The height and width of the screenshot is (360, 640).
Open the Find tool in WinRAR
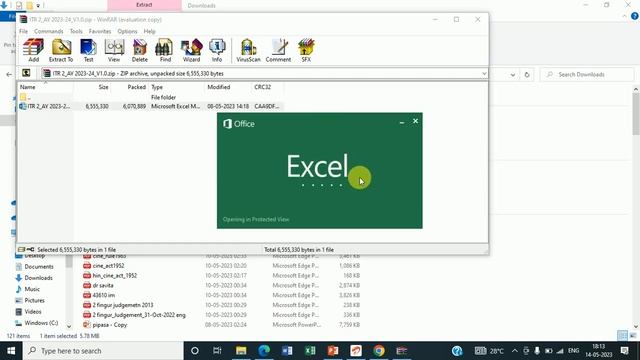[165, 50]
